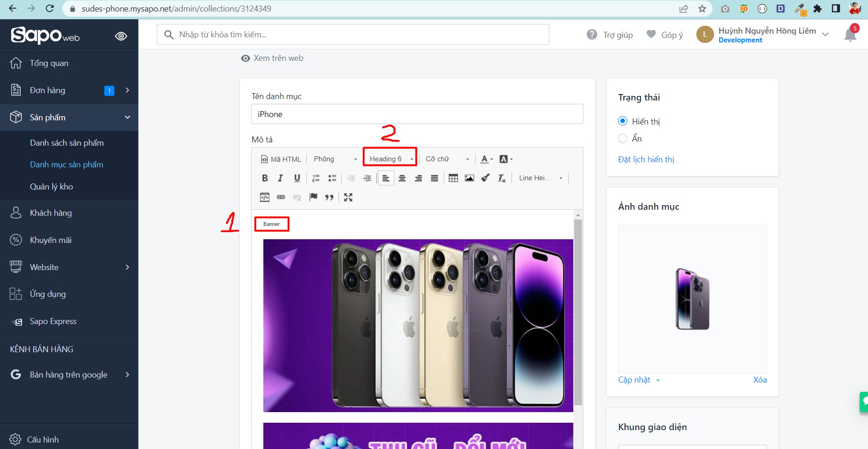The image size is (868, 449).
Task: Select the Ẩn radio option
Action: click(623, 138)
